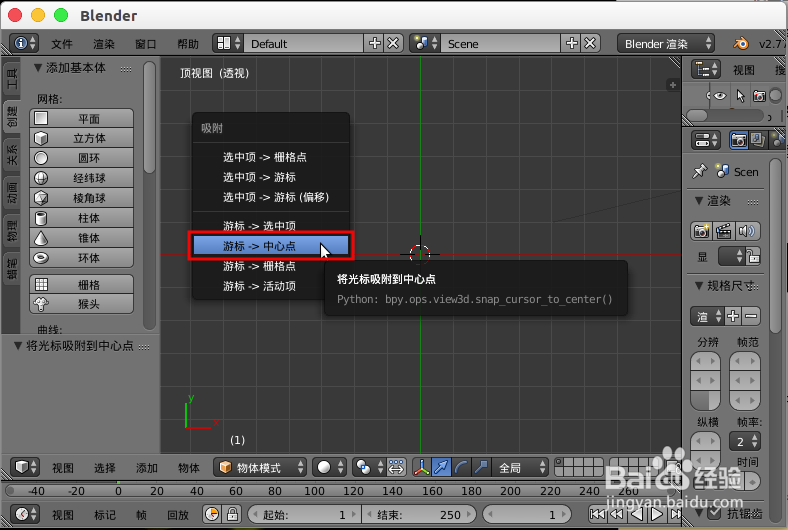Viewport: 788px width, 530px height.
Task: Toggle the timeline lock icon
Action: point(232,514)
